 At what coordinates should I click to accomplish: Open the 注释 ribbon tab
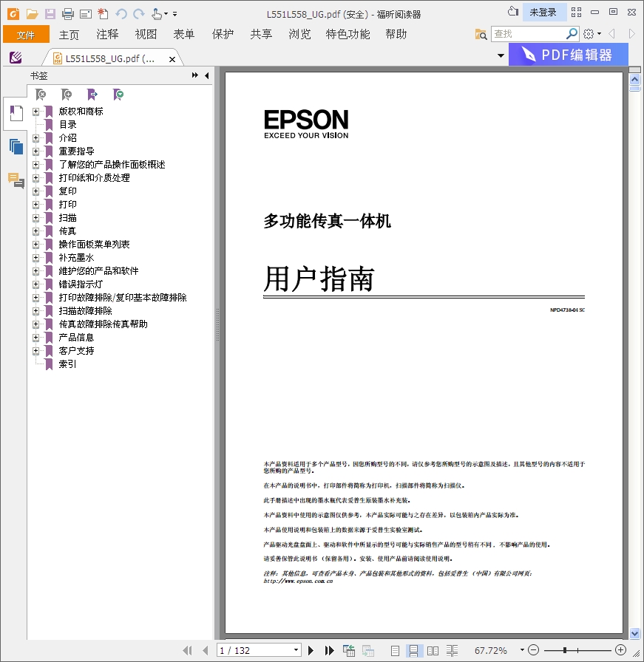107,34
